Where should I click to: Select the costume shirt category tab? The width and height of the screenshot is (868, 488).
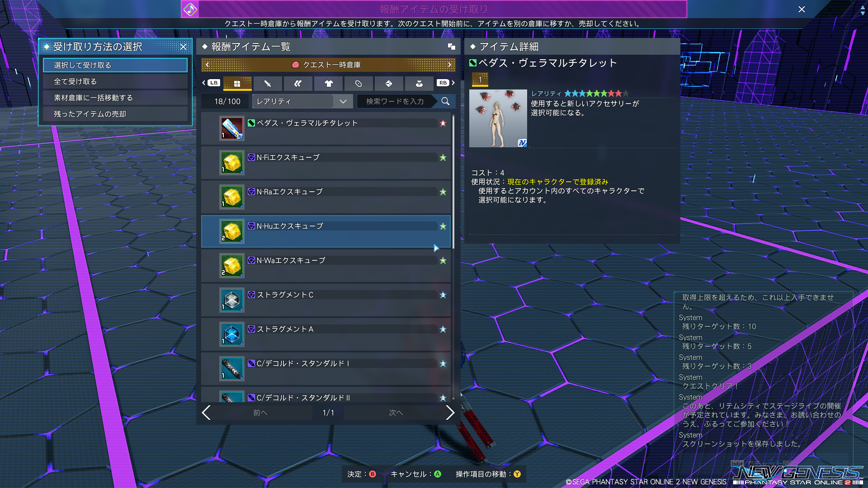pyautogui.click(x=328, y=84)
